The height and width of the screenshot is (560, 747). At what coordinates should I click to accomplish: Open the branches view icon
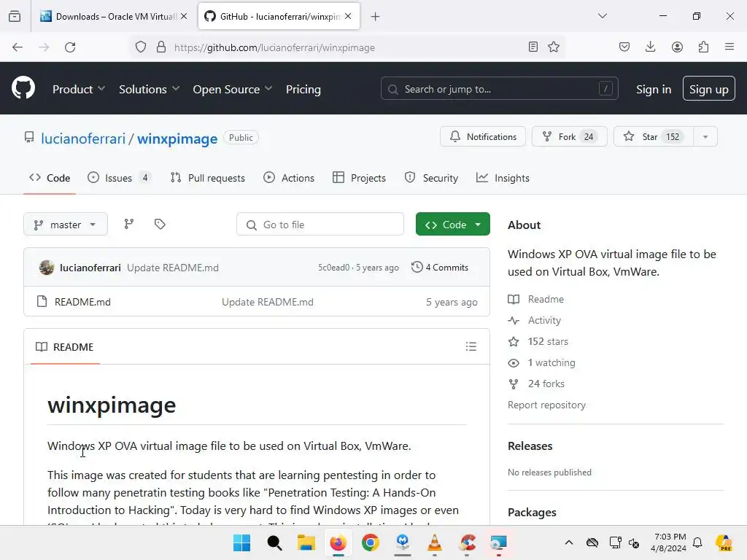point(129,225)
